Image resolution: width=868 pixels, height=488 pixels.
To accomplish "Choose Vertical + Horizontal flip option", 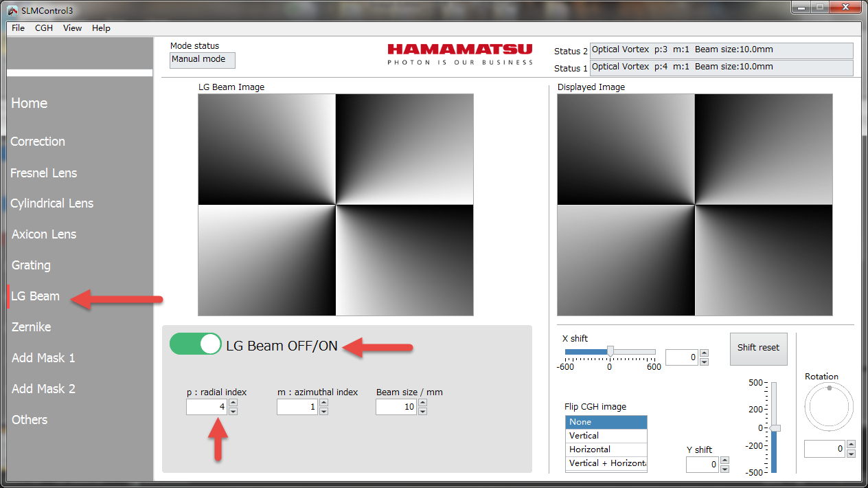I will click(606, 463).
